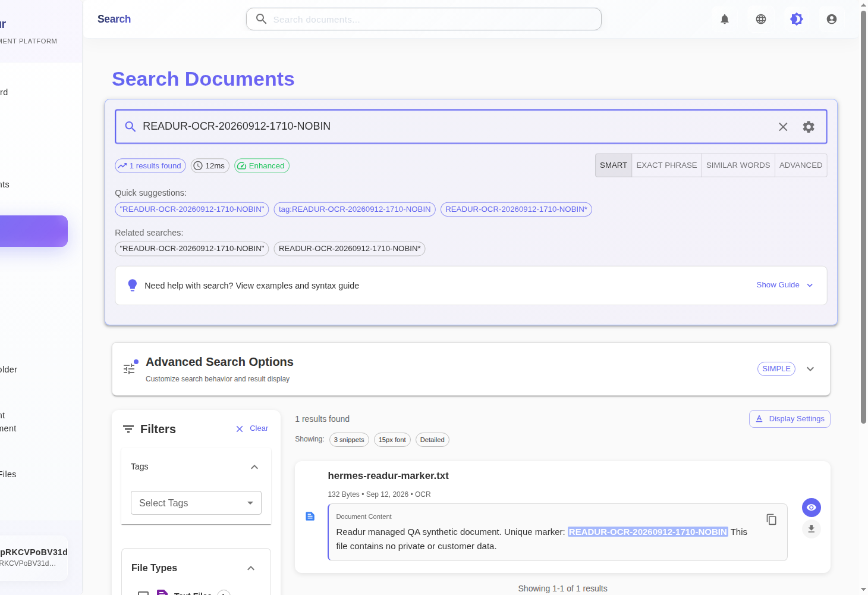Open the user account menu icon
This screenshot has height=595, width=868.
click(832, 19)
